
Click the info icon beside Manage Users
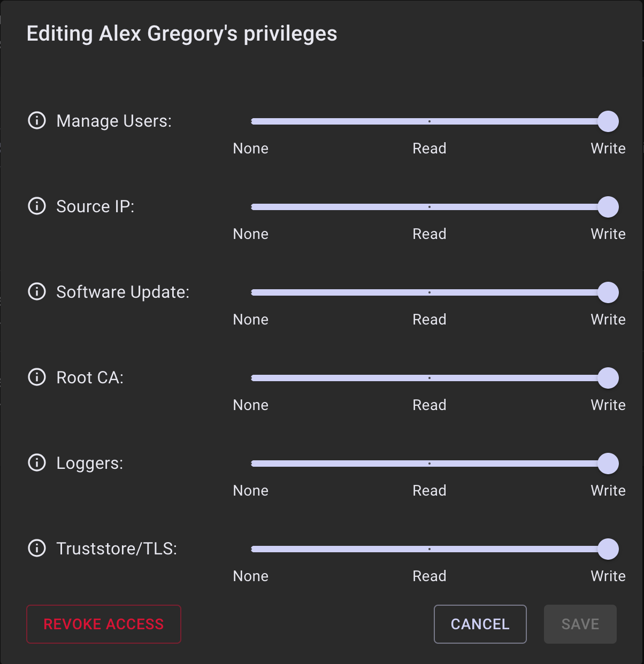37,120
